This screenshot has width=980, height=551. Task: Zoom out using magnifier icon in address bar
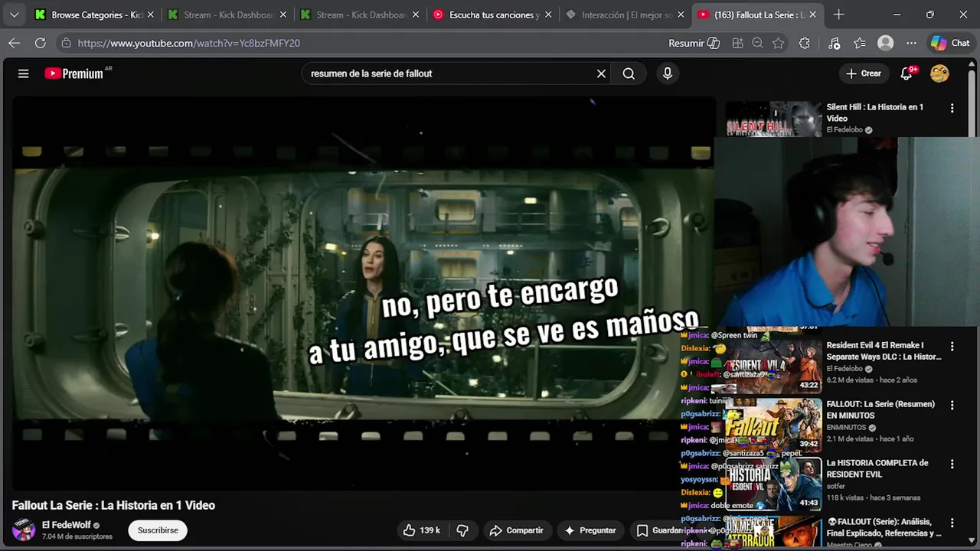pos(758,43)
